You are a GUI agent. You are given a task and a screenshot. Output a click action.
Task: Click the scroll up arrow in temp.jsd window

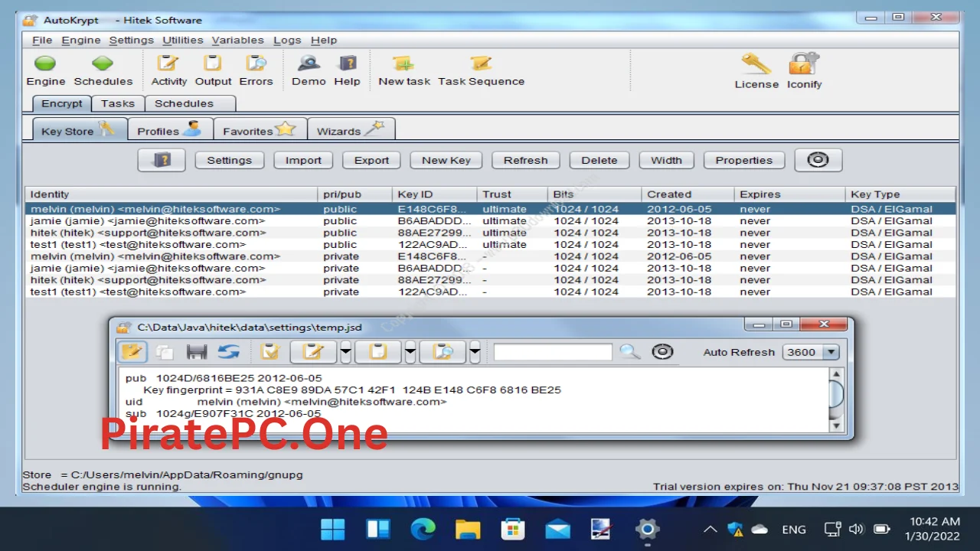836,374
